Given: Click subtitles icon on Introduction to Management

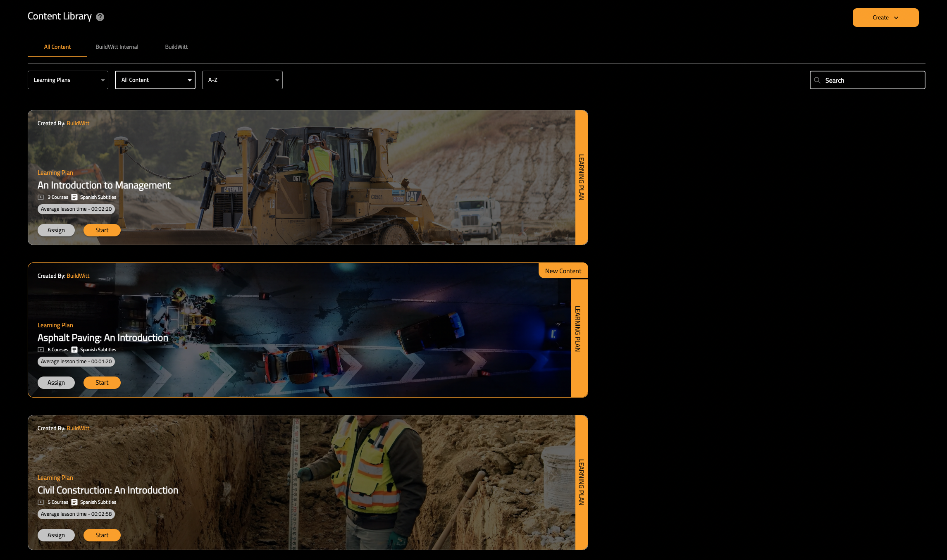Looking at the screenshot, I should coord(74,197).
